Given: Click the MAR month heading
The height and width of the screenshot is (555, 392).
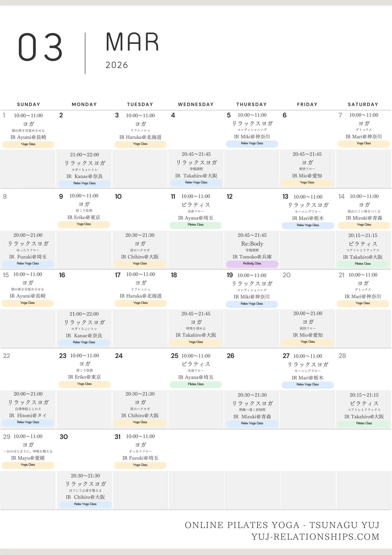Looking at the screenshot, I should [132, 42].
